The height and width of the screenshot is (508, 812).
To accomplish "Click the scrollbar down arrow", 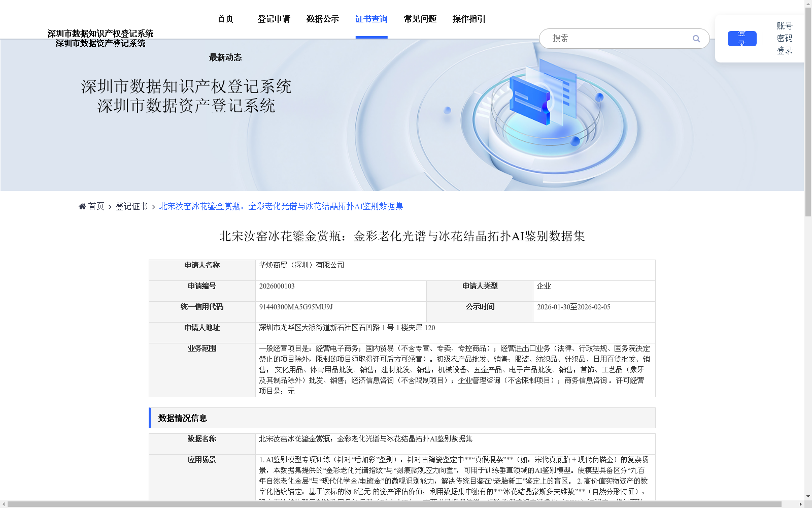I will pos(808,496).
